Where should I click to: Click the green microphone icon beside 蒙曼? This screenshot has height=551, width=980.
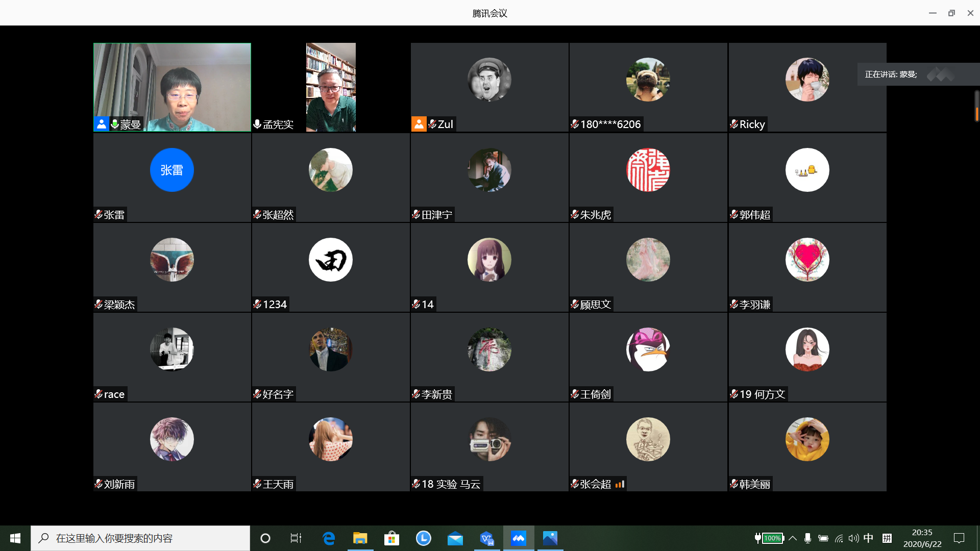click(115, 124)
